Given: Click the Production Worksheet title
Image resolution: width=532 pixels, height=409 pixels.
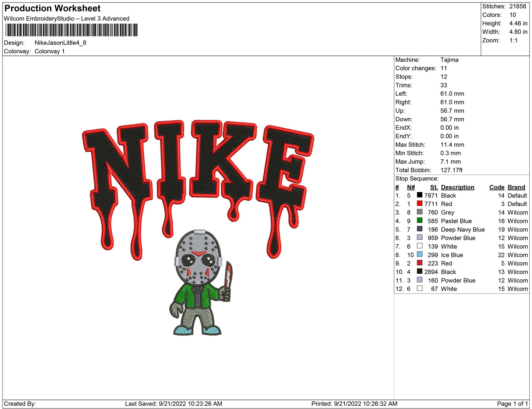Looking at the screenshot, I should [52, 8].
